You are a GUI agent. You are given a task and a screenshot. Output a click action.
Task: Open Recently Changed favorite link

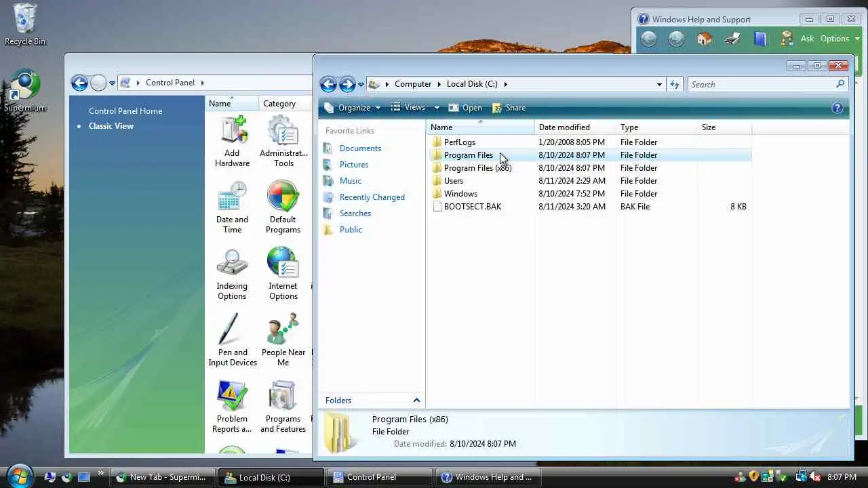(372, 197)
